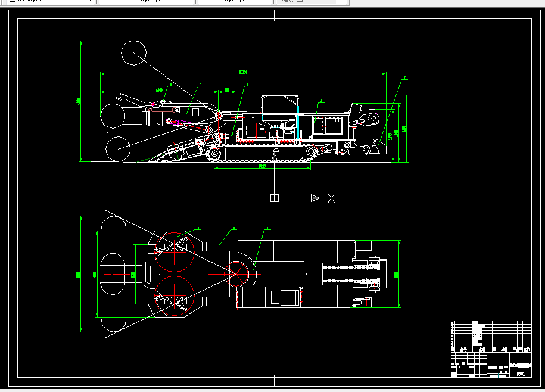Select the upper red cutting drum circle in plan view
545x392 pixels.
[175, 252]
